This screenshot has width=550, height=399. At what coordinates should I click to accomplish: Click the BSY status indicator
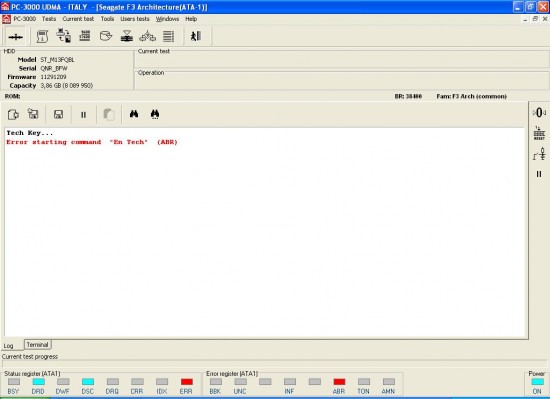(x=14, y=381)
